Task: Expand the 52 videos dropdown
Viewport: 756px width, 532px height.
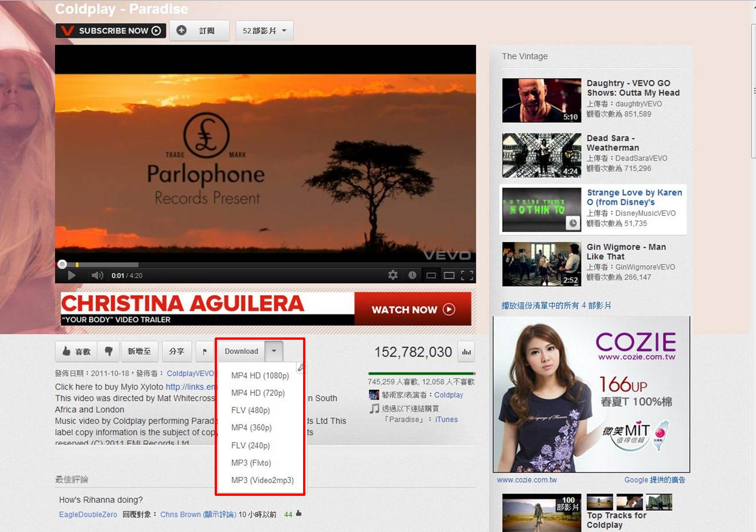Action: click(x=264, y=30)
